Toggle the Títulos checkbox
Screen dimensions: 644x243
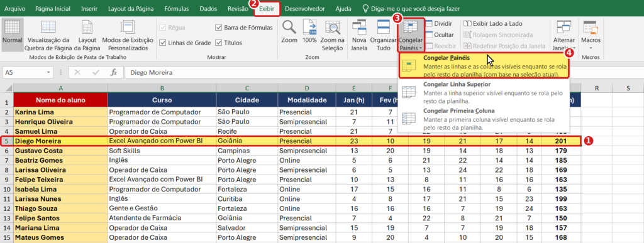coord(218,43)
